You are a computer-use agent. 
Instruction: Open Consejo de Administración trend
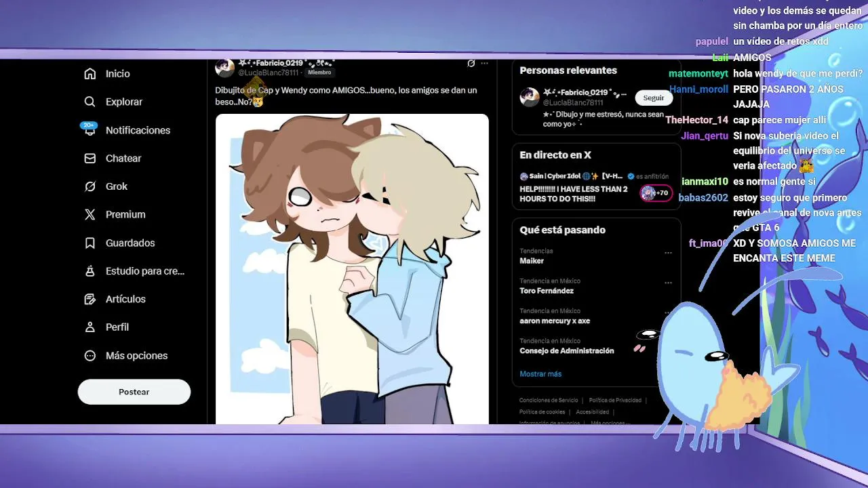[566, 350]
